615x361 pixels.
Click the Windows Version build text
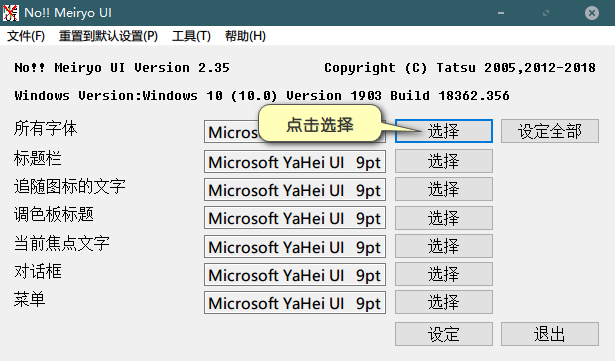(262, 96)
